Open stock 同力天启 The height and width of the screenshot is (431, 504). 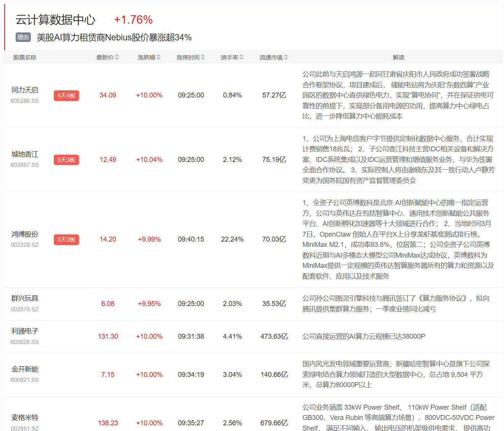click(x=25, y=90)
